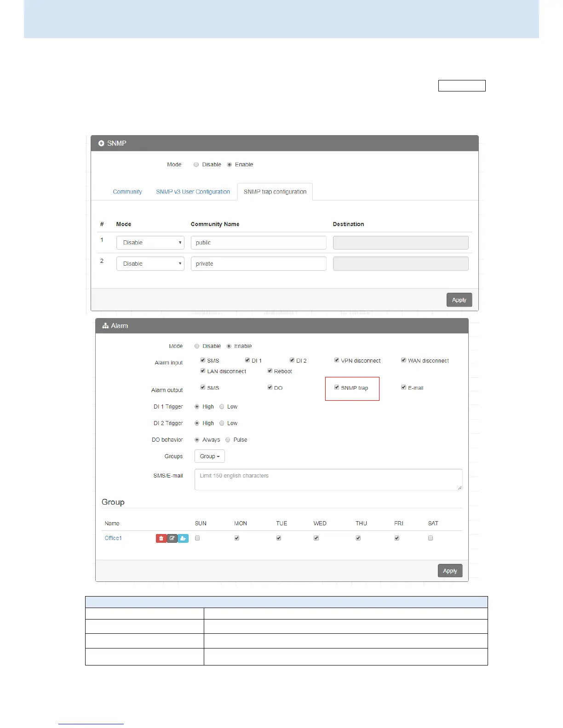Toggle Alarm input SMS checkbox
Image resolution: width=563 pixels, height=728 pixels.
pos(203,360)
